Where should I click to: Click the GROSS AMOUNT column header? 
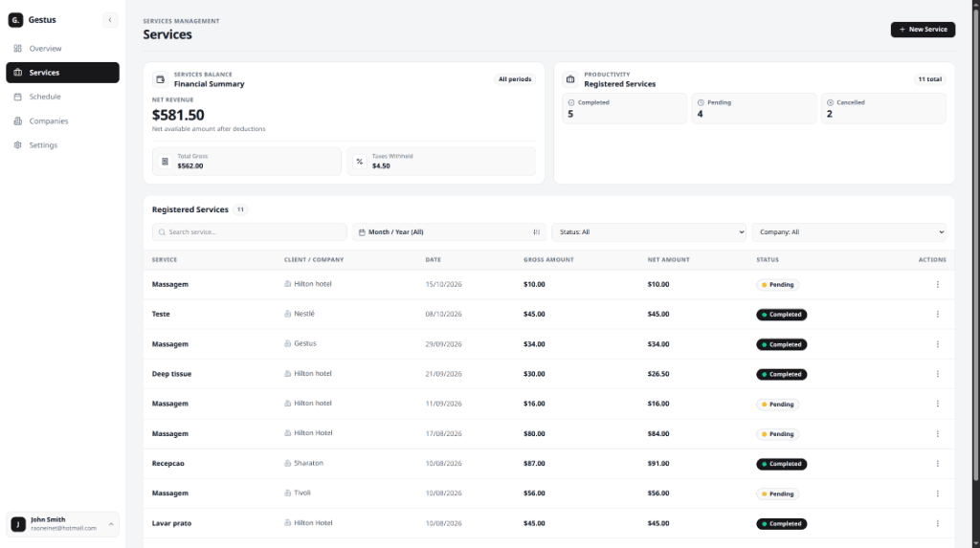point(548,259)
